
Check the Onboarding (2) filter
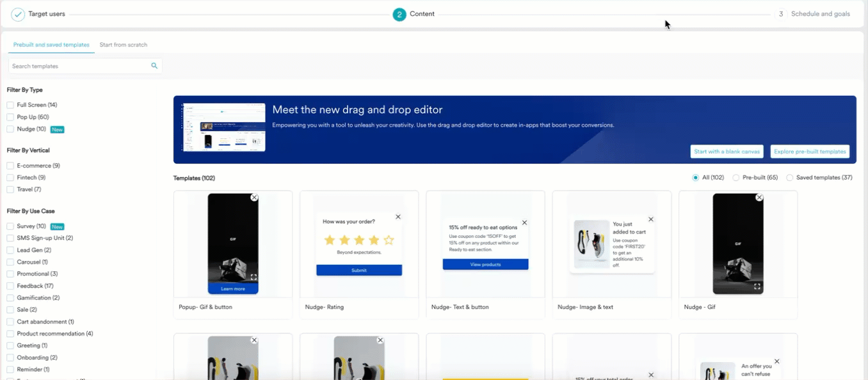(x=10, y=358)
